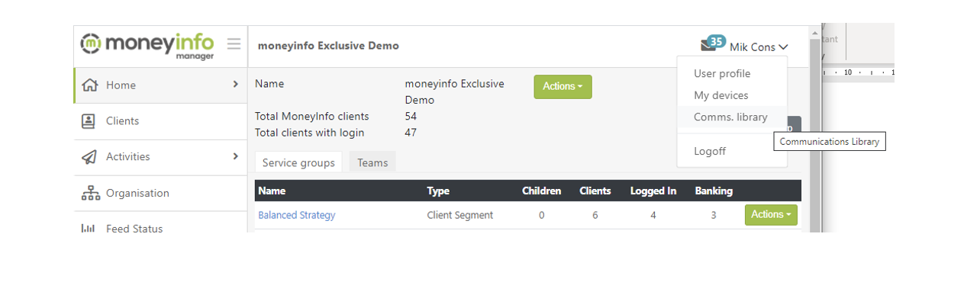The image size is (980, 282).
Task: Click the Home house icon in sidebar
Action: coord(90,85)
